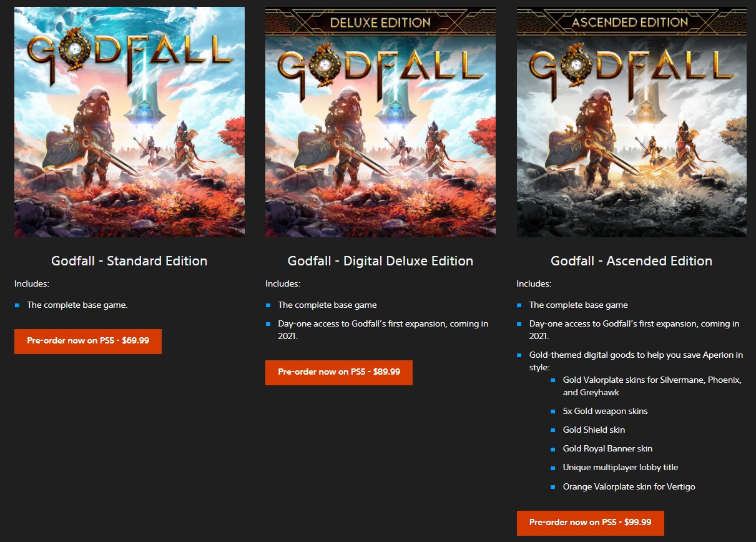Click Pre-order now on PS5 - $69.99 button

(x=88, y=342)
